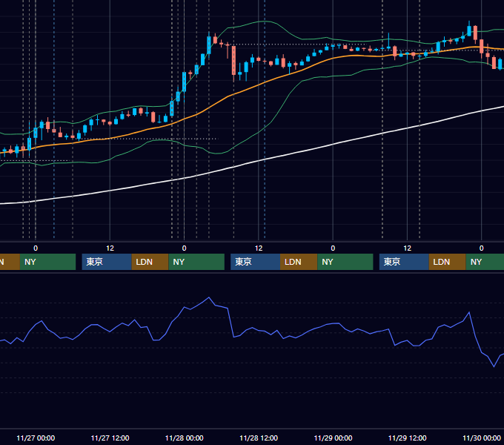This screenshot has width=504, height=445.
Task: Click hour label 12 above 11/29 12:00
Action: coord(407,248)
